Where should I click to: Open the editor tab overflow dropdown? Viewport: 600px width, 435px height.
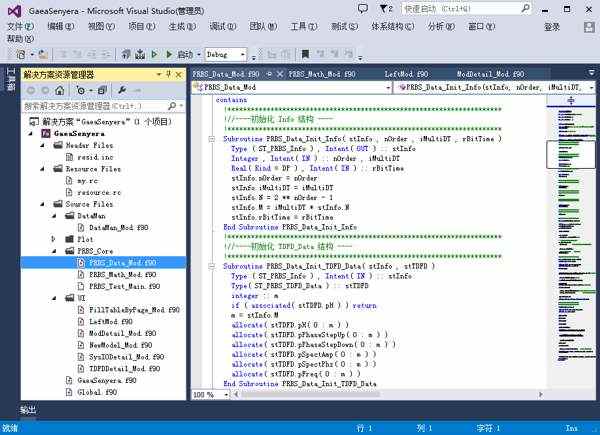[591, 73]
